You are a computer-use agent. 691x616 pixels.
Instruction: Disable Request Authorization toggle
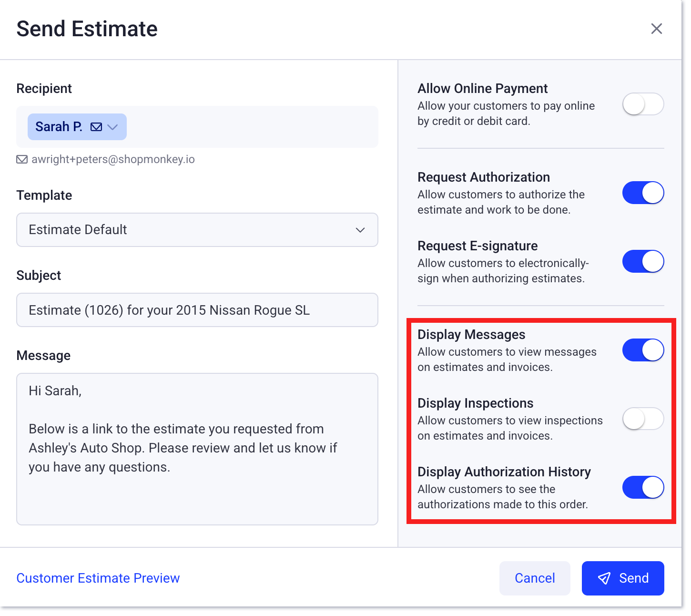(643, 193)
